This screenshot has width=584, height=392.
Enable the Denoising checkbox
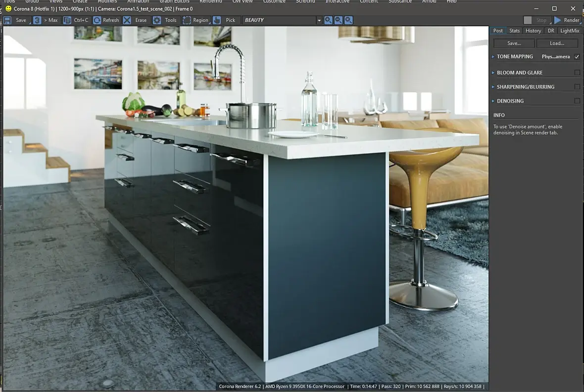(577, 101)
